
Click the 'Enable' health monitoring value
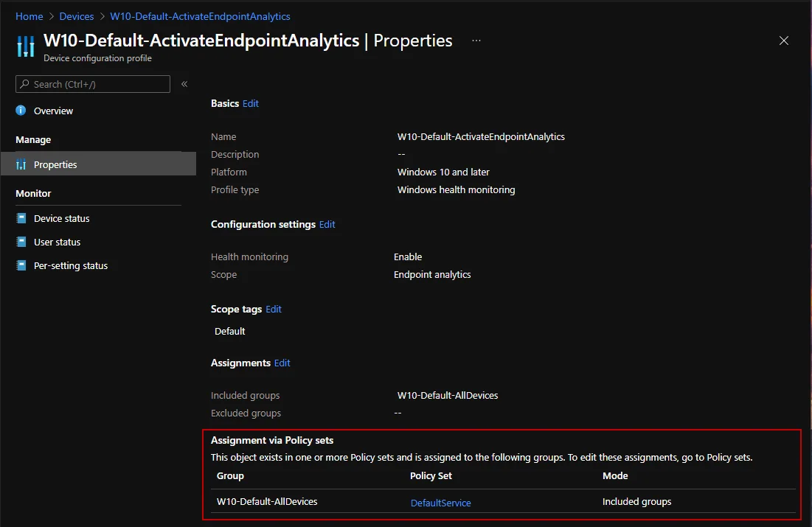point(408,256)
